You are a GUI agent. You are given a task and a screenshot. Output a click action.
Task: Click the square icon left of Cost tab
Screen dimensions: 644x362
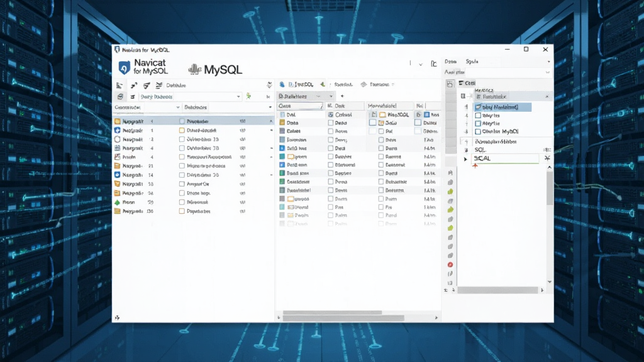pos(450,84)
